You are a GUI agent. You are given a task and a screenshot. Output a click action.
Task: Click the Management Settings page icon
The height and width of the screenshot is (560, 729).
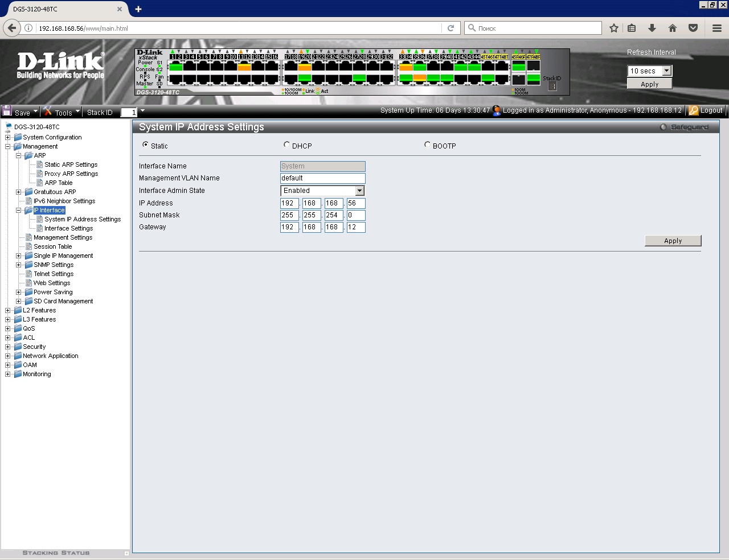point(29,237)
